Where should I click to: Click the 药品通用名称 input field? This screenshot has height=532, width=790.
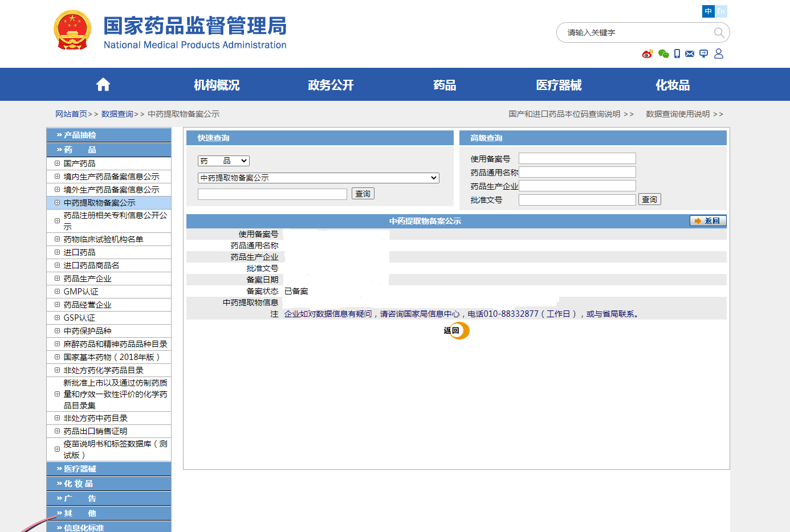[577, 172]
